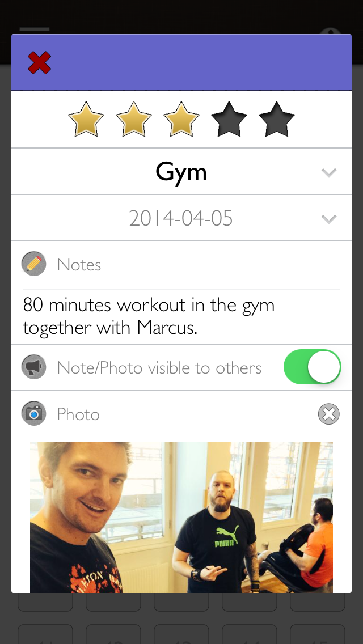This screenshot has height=644, width=363.
Task: Give five stars via last star
Action: tap(277, 119)
